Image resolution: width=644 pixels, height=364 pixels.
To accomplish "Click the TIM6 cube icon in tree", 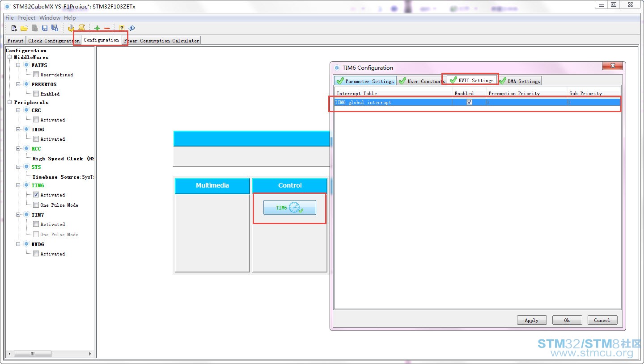I will [x=26, y=185].
